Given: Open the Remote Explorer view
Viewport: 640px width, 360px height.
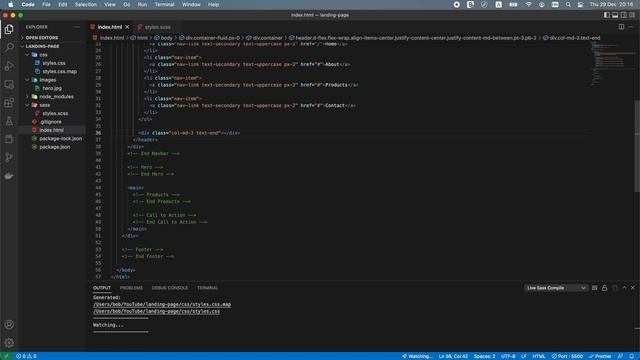Looking at the screenshot, I should point(9,84).
